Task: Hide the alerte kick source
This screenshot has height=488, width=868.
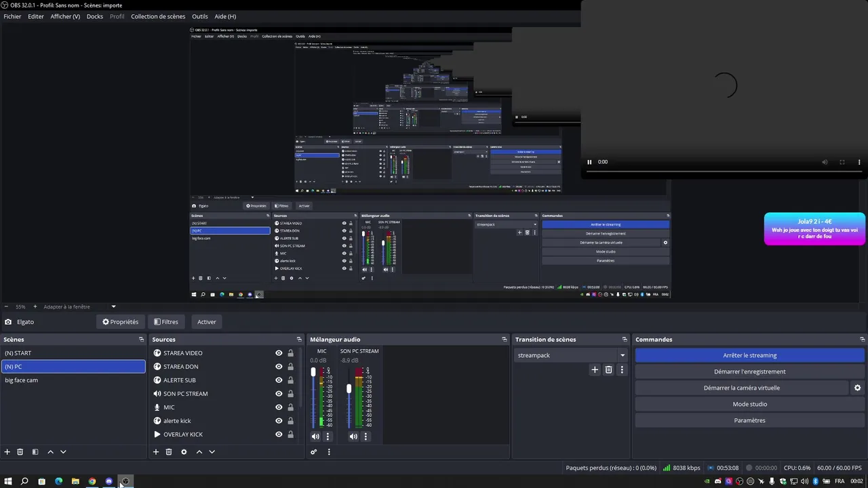Action: point(279,421)
